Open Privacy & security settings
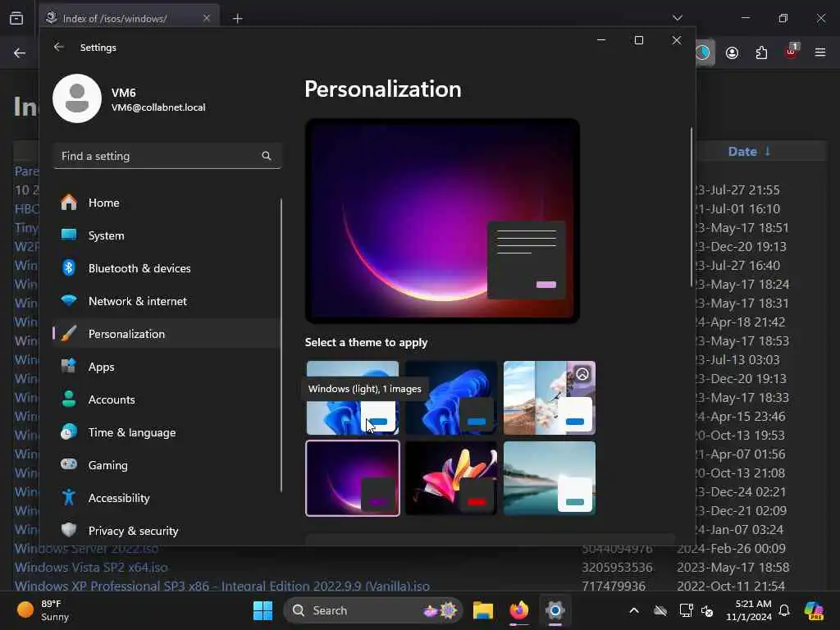This screenshot has height=630, width=840. pyautogui.click(x=166, y=531)
